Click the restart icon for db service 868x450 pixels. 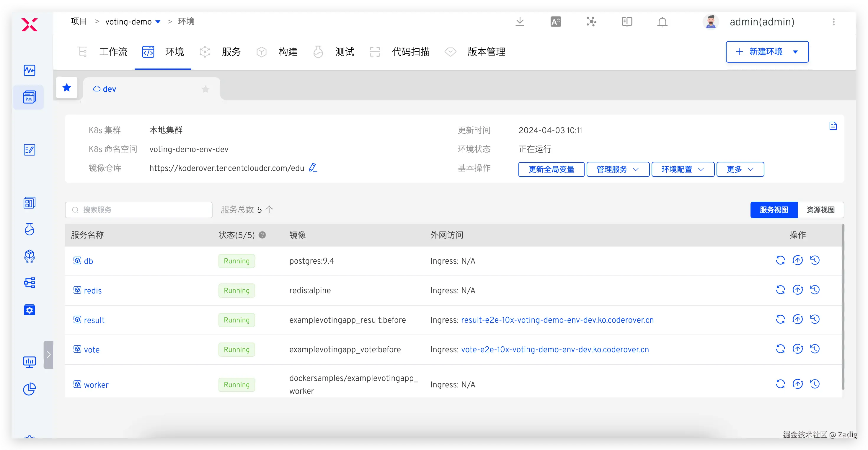tap(780, 260)
